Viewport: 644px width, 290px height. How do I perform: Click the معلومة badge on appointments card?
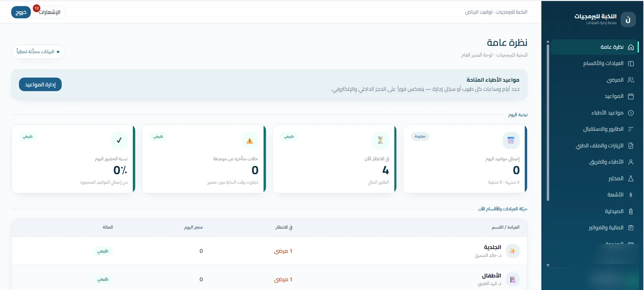(x=420, y=137)
